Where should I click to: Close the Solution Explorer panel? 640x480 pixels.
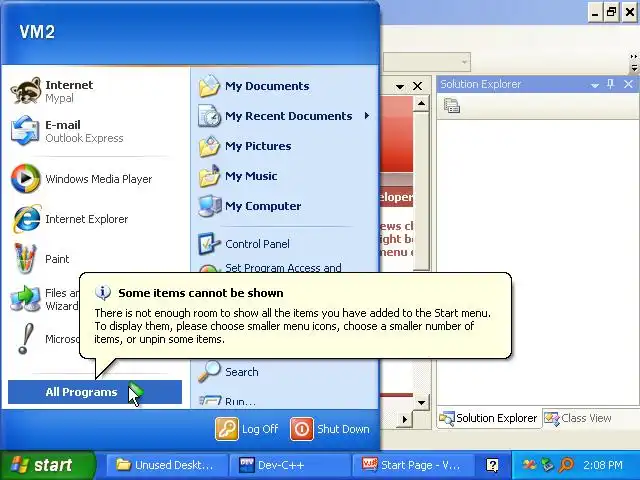pos(628,84)
